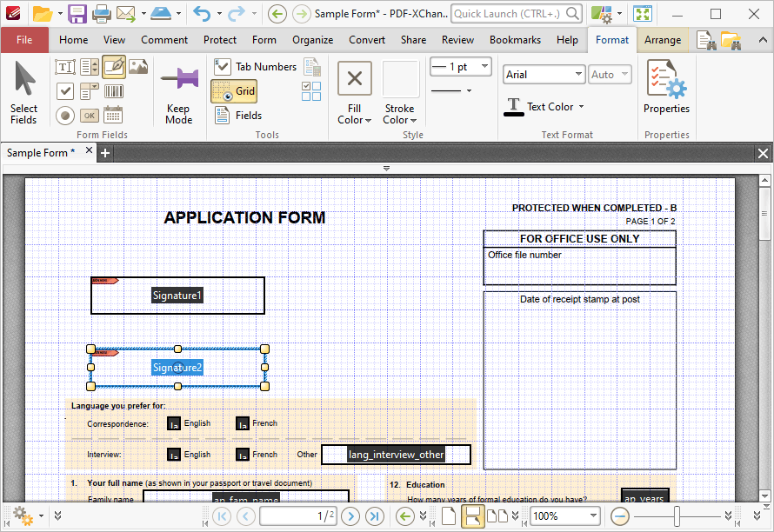Screen dimensions: 774x532
Task: Open calculation order icon in Tools
Action: [x=312, y=67]
